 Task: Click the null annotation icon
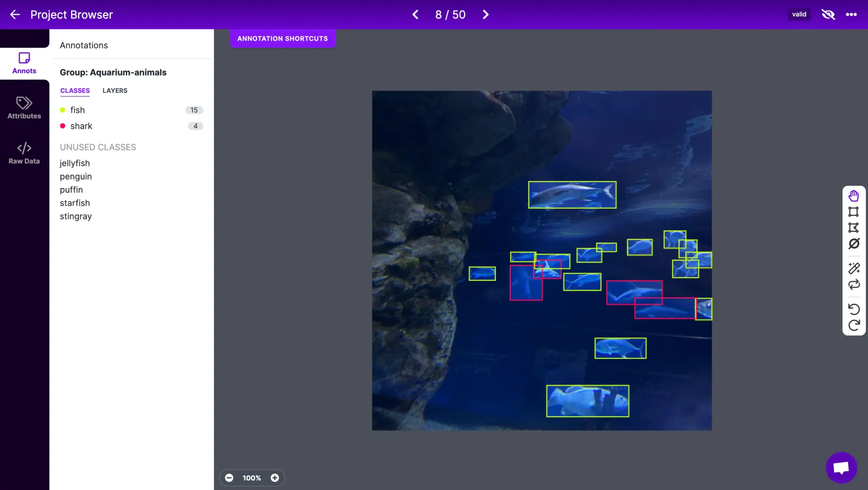[854, 244]
